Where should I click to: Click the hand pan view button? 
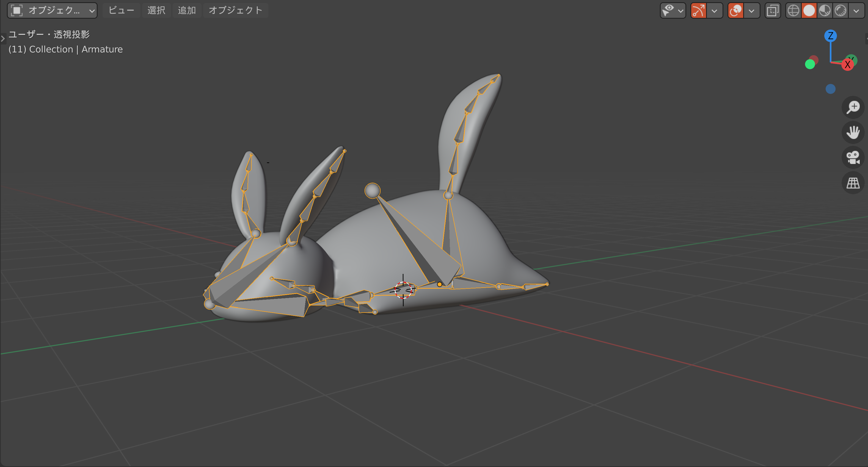[x=853, y=132]
